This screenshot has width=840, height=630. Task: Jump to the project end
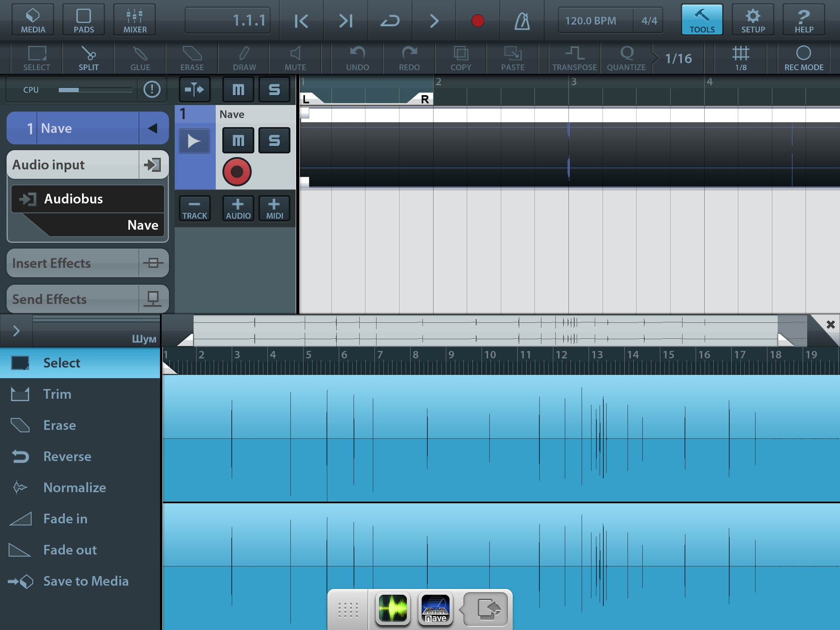pos(346,21)
